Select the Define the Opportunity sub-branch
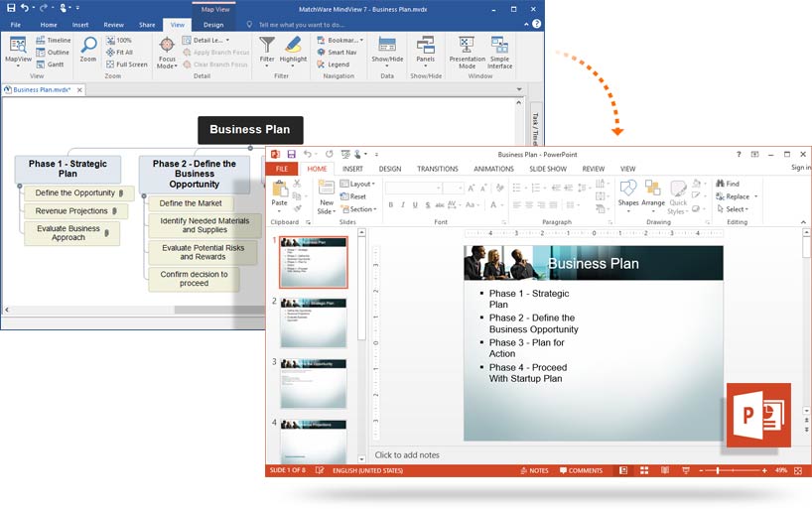This screenshot has height=509, width=812. (79, 192)
